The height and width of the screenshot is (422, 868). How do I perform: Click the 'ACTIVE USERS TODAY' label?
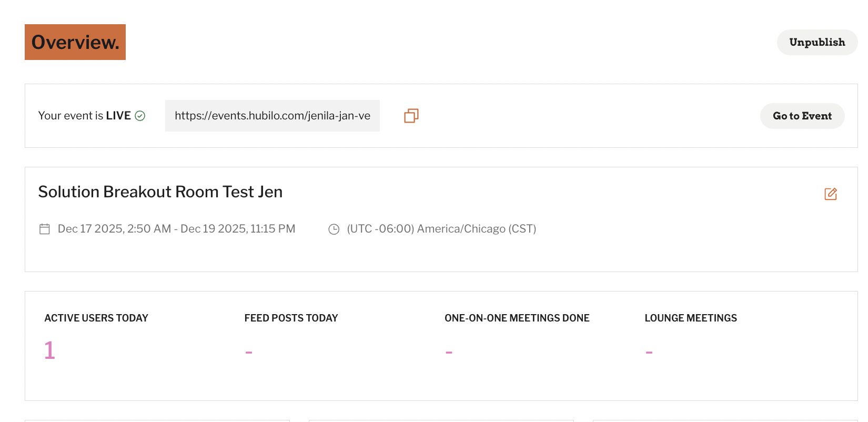pyautogui.click(x=96, y=318)
